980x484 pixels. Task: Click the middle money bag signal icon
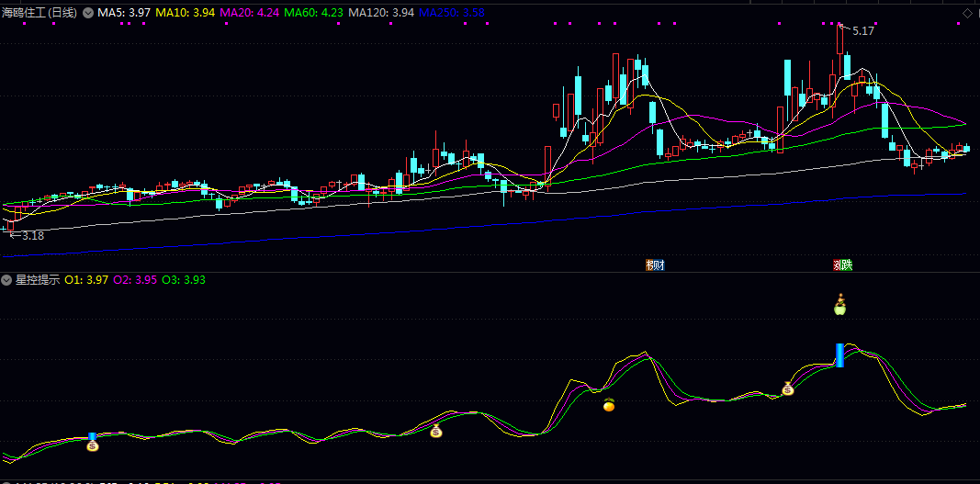tap(436, 432)
